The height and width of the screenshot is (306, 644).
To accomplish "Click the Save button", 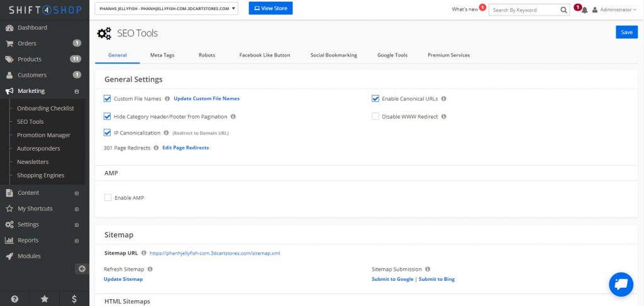I will point(626,32).
